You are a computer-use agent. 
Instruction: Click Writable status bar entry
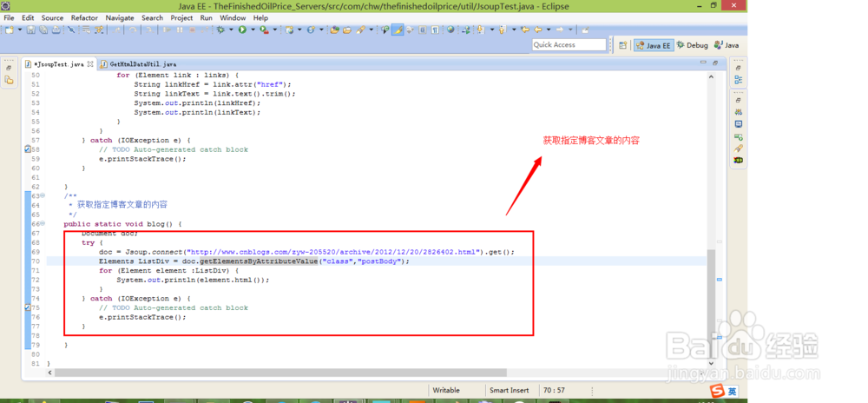(446, 390)
